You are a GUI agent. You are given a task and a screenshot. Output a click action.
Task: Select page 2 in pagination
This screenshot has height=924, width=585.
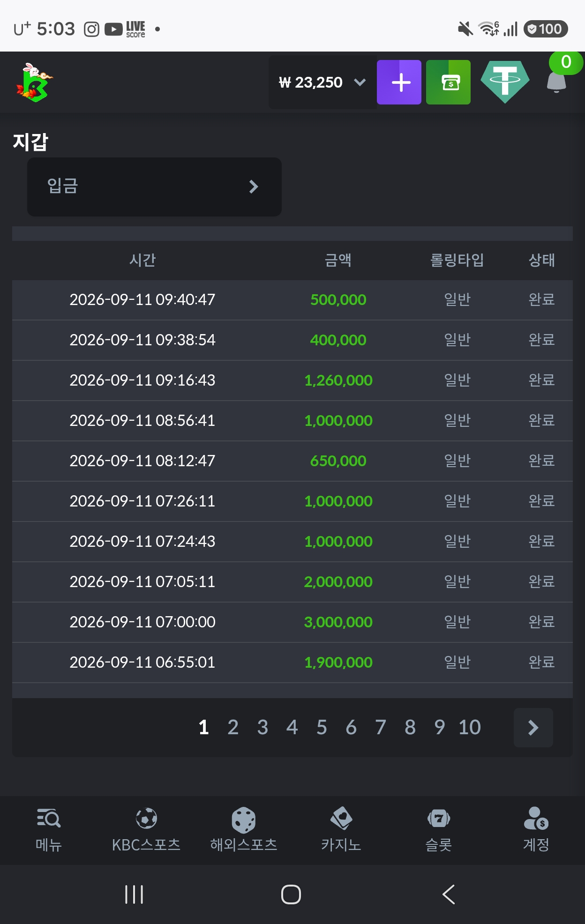click(233, 728)
